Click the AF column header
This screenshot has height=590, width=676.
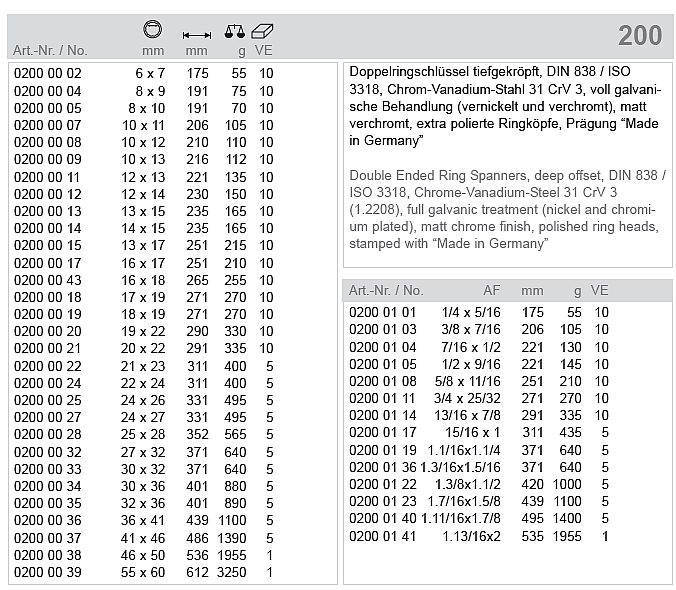click(x=491, y=291)
